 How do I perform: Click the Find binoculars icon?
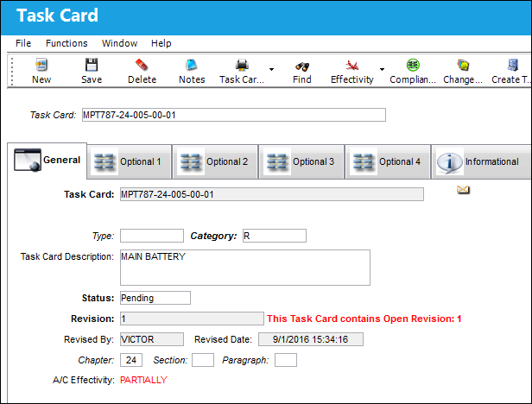pos(302,66)
